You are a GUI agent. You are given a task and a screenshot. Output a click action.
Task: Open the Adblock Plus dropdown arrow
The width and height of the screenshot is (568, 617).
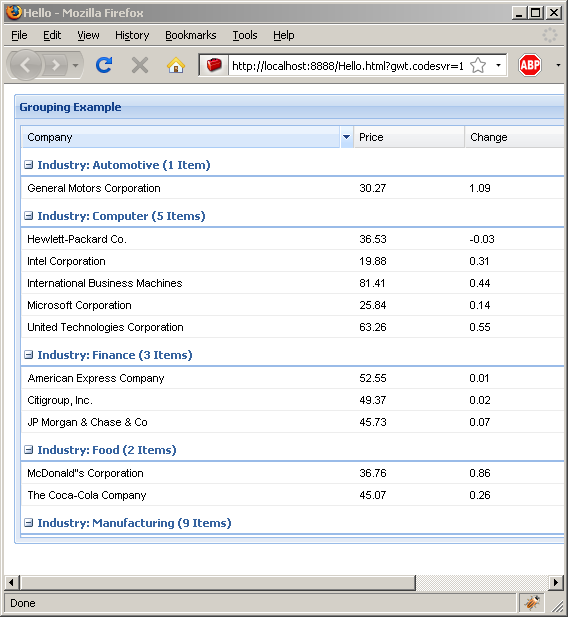click(x=558, y=65)
